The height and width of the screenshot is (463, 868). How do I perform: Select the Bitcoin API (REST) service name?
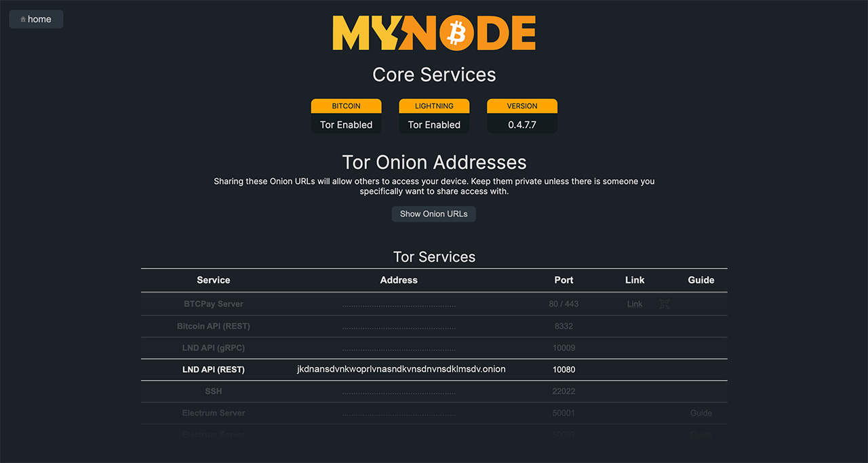214,326
